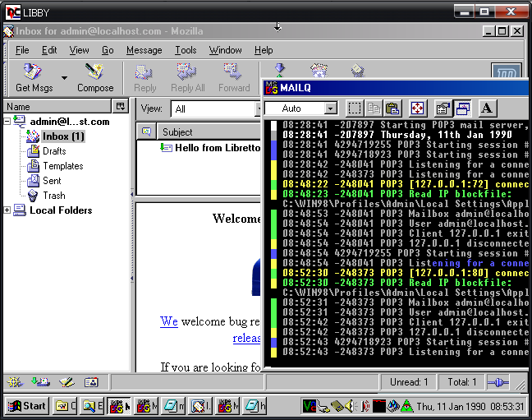Open the Edit menu
This screenshot has width=532, height=420.
[49, 50]
